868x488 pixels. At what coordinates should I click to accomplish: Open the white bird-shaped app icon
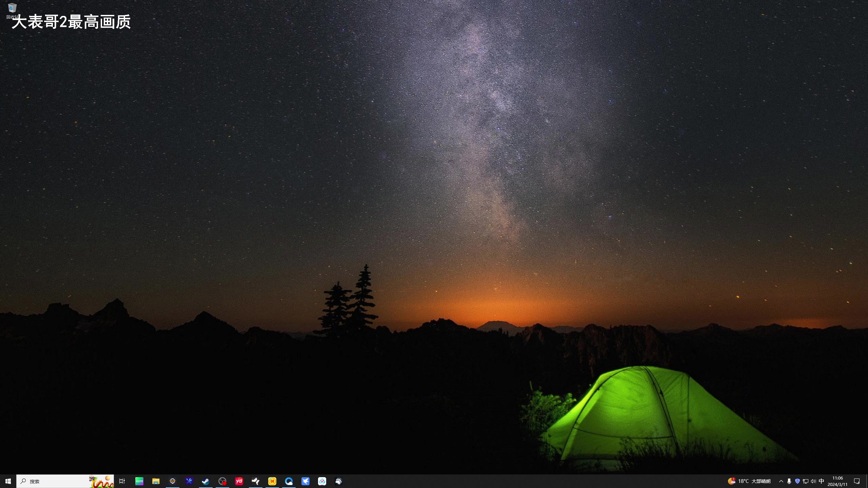coord(255,481)
